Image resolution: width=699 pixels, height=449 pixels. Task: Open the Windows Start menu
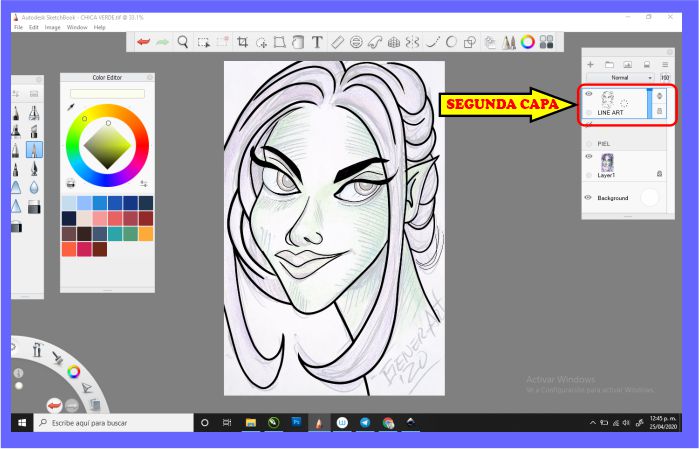(x=22, y=423)
